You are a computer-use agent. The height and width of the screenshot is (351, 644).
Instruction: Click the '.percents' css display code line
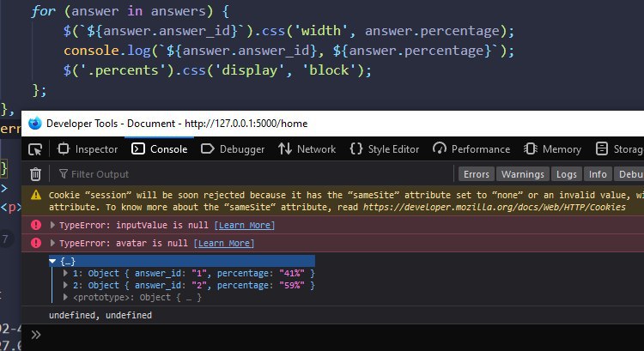(217, 70)
